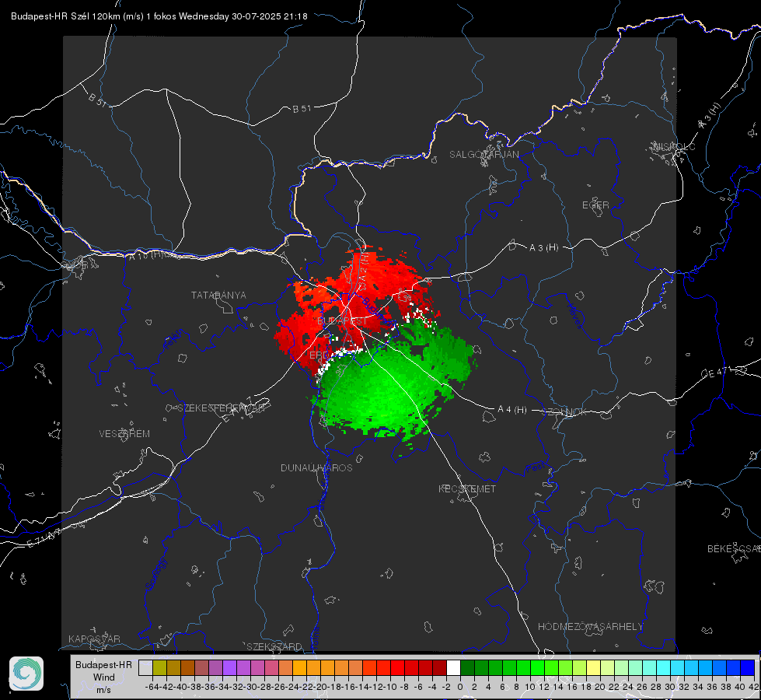Screen dimensions: 761x700
Task: Click the SALGOTARJAN city label
Action: tap(483, 155)
